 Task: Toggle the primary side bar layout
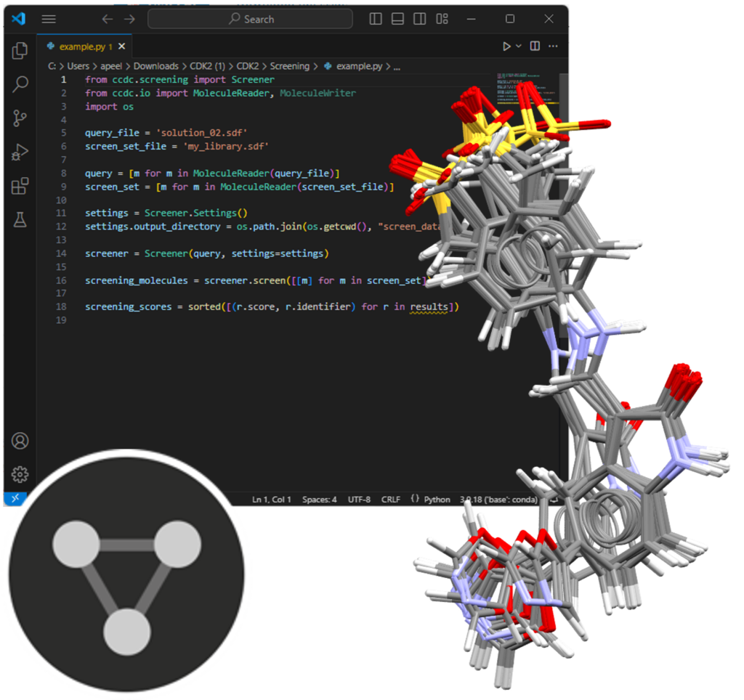click(376, 19)
